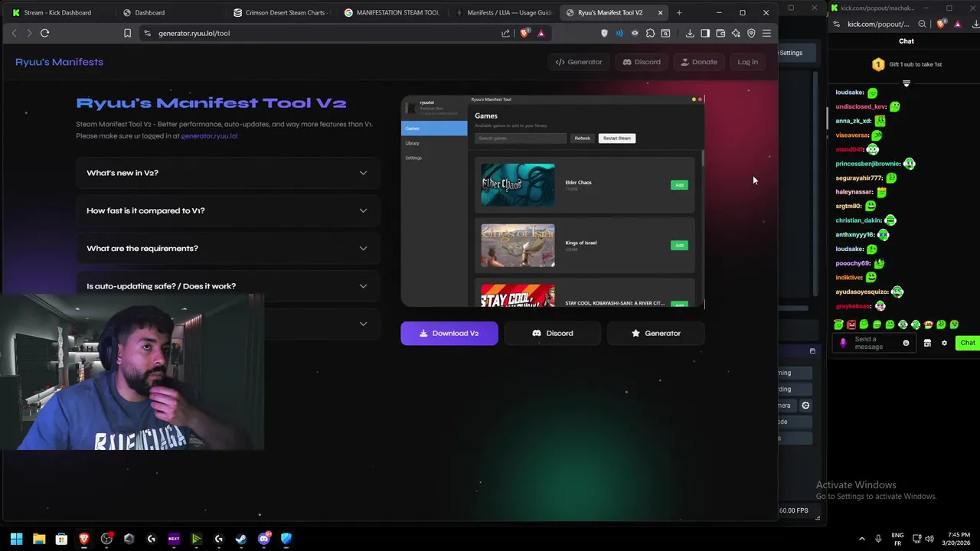Collapse the chat pinned gift banner arrow

(906, 83)
